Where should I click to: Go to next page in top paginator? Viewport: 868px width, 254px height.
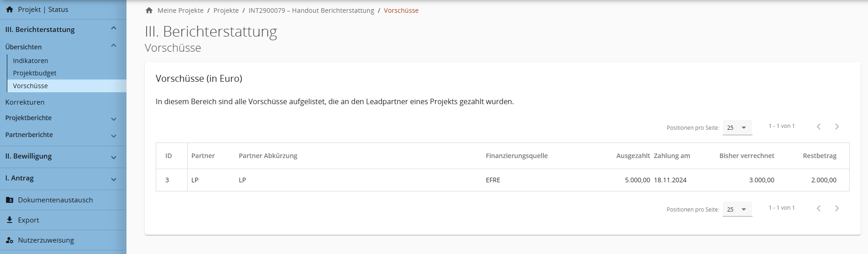tap(837, 127)
